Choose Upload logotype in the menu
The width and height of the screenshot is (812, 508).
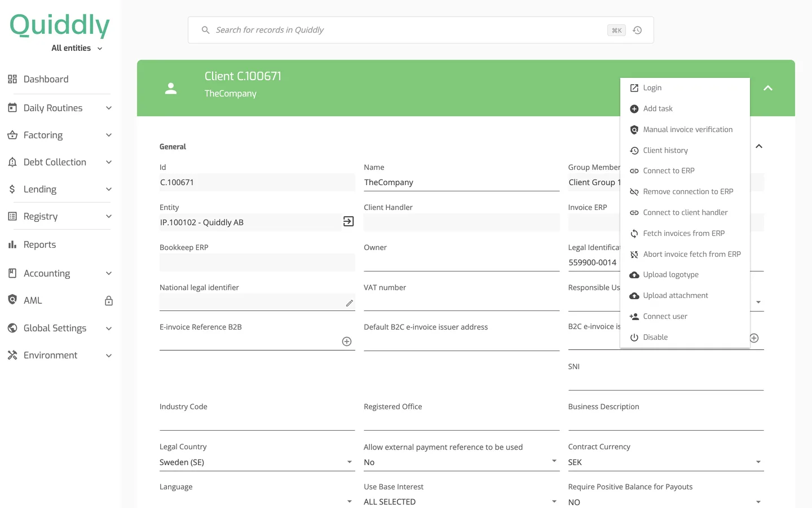click(685, 275)
